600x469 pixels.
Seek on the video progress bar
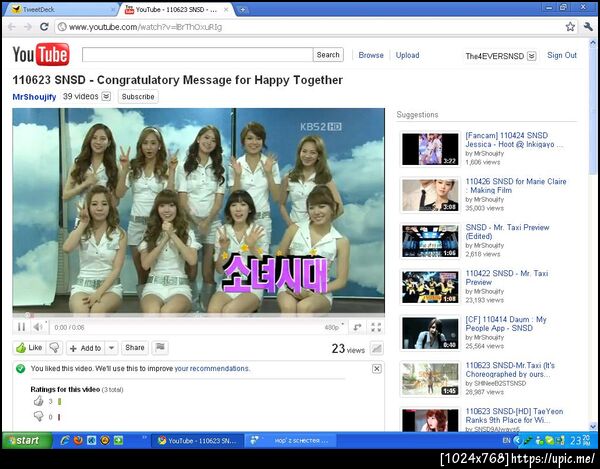click(198, 315)
